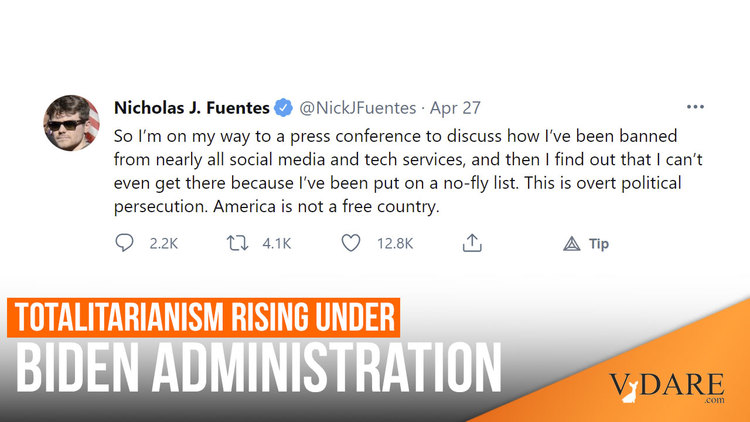View the 2.2K reply count
This screenshot has height=422, width=750.
(x=160, y=243)
